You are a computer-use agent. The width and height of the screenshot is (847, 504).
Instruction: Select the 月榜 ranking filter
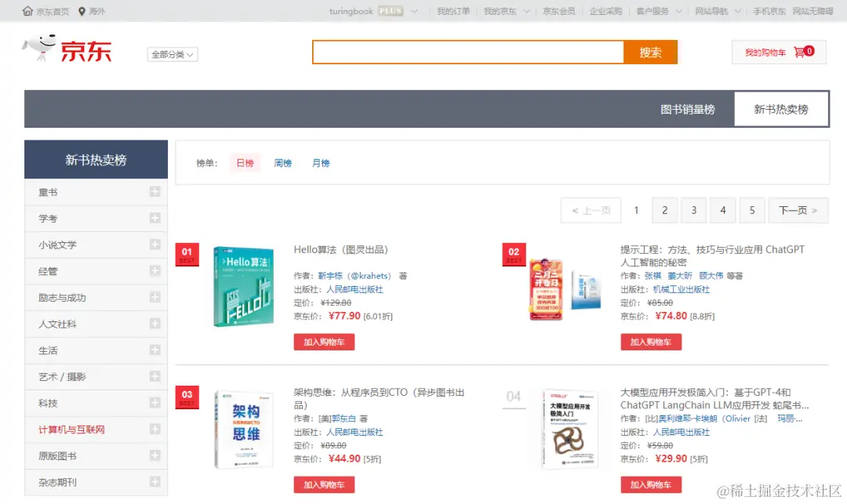click(x=321, y=163)
